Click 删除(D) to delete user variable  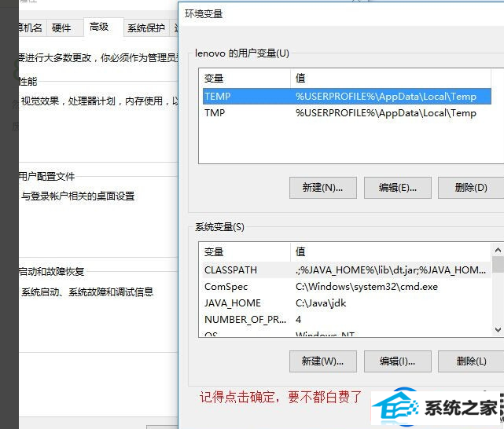click(x=471, y=188)
